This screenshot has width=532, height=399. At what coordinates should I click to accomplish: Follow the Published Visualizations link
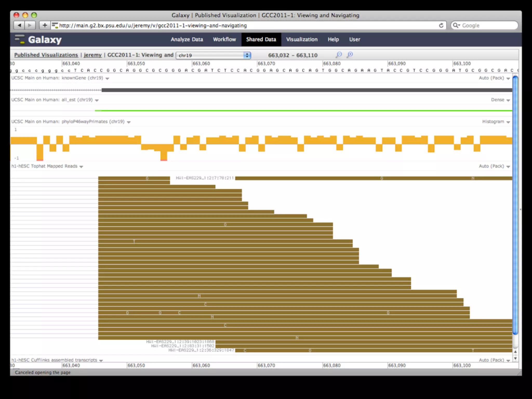pyautogui.click(x=46, y=55)
